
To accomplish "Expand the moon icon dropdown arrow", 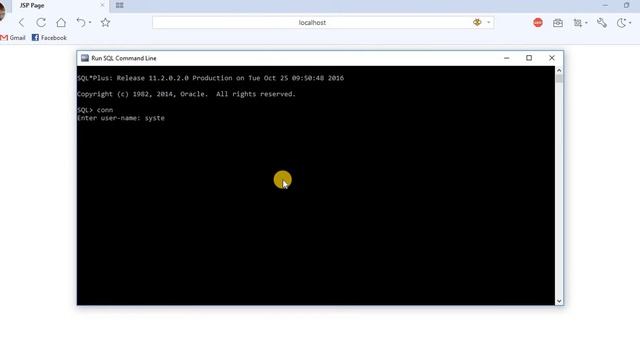I will (630, 23).
